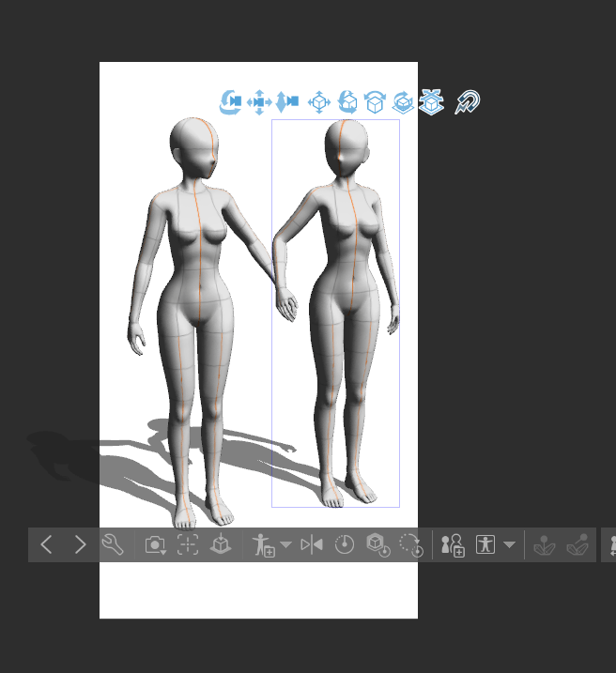Click the unlock all joints icon
Viewport: 616px width, 673px height.
(577, 544)
